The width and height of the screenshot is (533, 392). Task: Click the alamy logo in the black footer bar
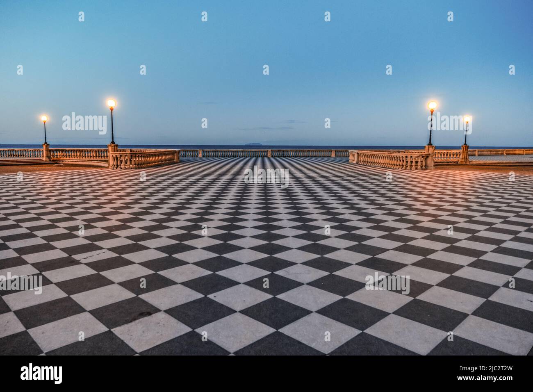(41, 374)
